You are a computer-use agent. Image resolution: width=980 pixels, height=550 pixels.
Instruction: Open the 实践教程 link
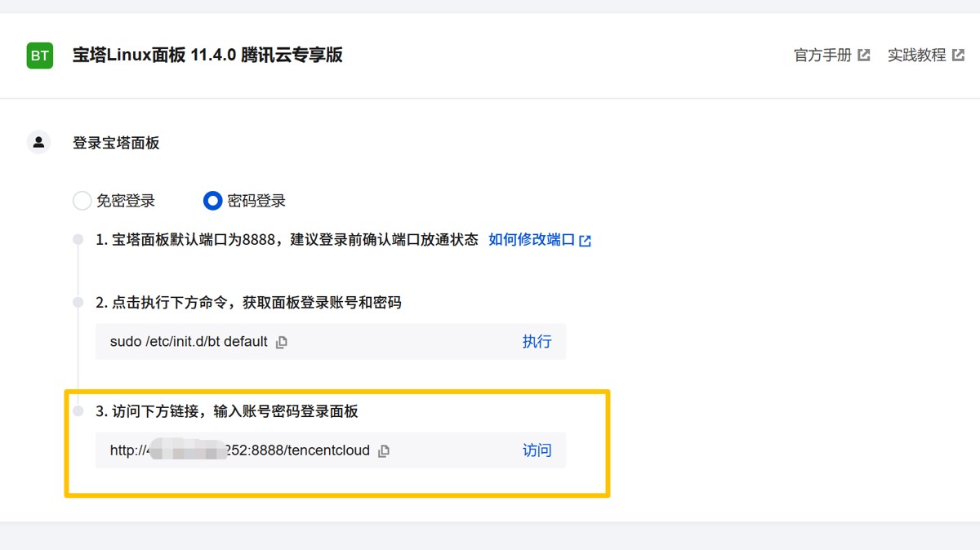(916, 55)
